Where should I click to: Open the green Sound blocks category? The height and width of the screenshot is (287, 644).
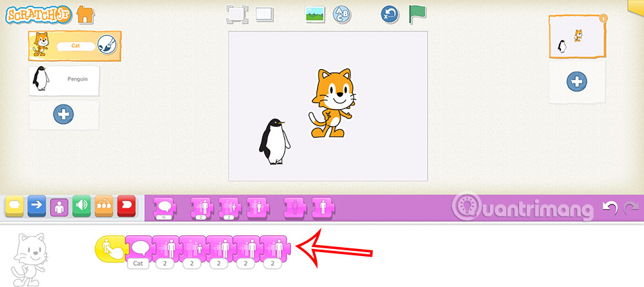tap(82, 206)
